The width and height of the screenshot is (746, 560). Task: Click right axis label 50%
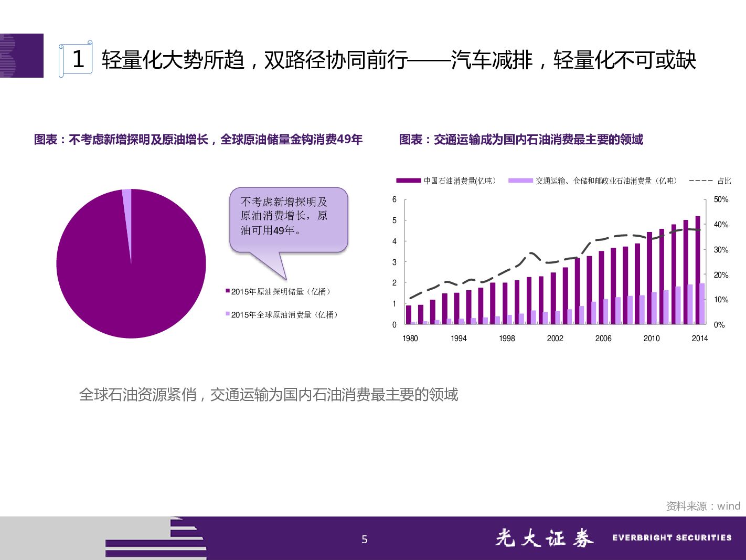pos(721,200)
